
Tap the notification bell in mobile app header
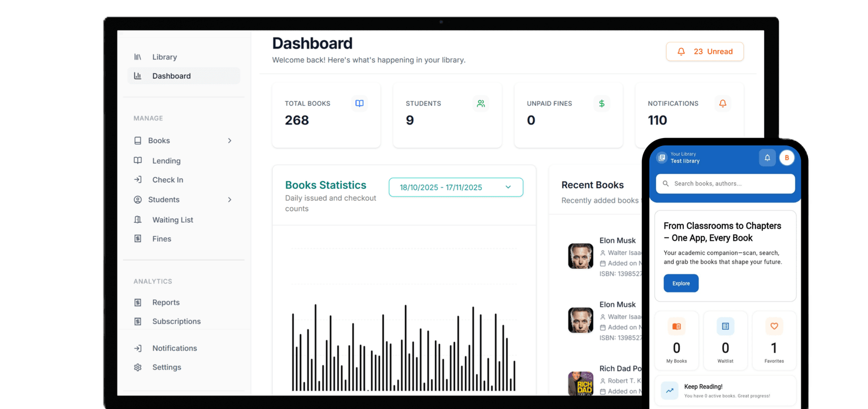(767, 158)
